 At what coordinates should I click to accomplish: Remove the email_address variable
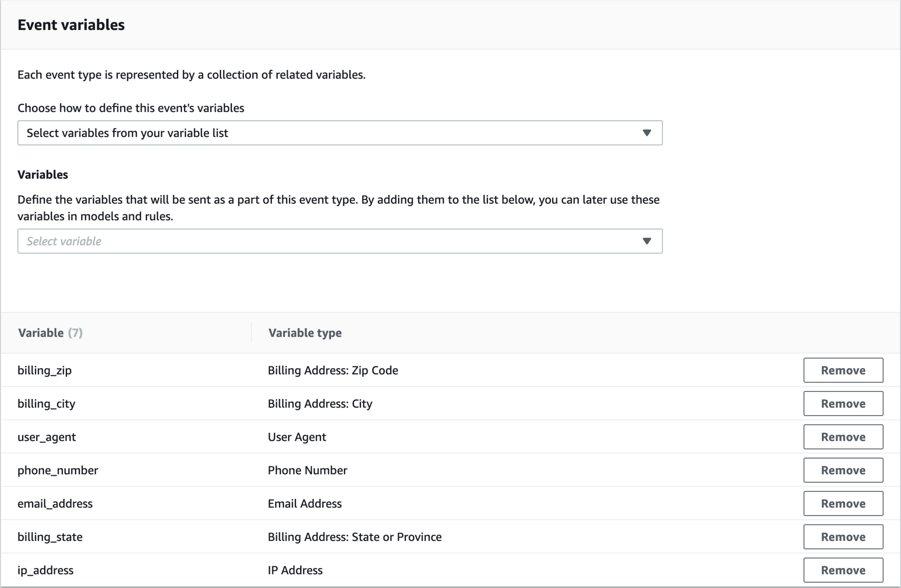(x=843, y=504)
